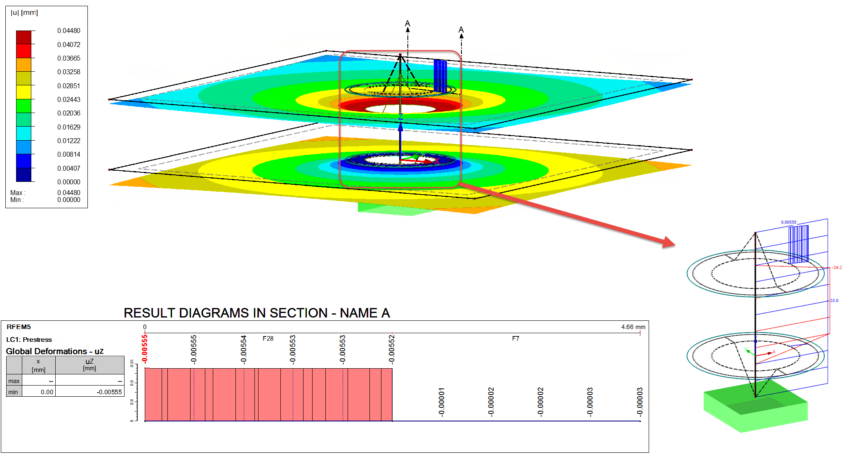Click the orange legend color swatch
868x454 pixels.
pyautogui.click(x=24, y=65)
